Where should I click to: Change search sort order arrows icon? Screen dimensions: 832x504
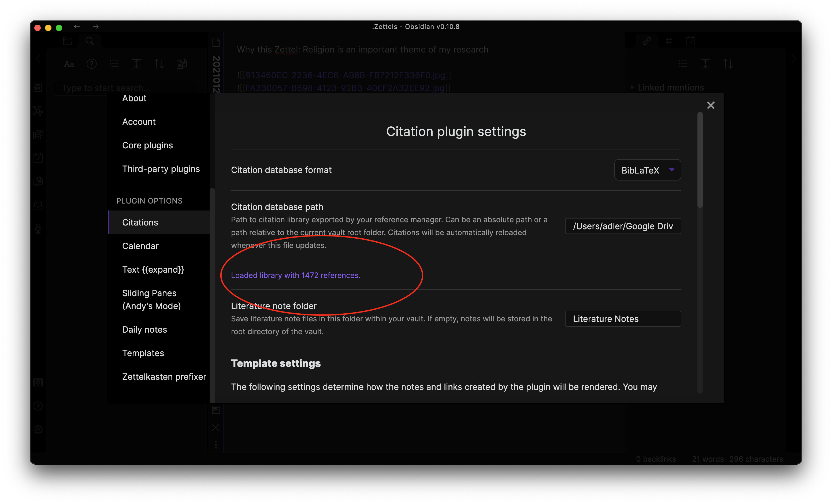point(159,64)
